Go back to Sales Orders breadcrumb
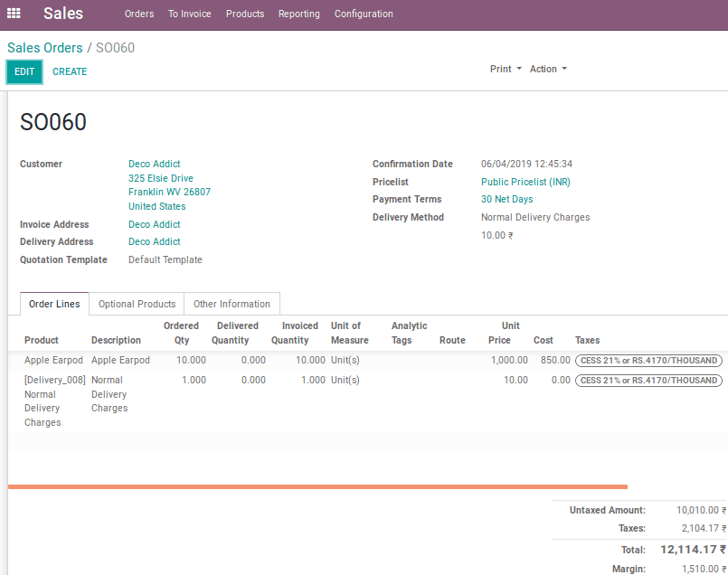The image size is (728, 575). pyautogui.click(x=44, y=47)
